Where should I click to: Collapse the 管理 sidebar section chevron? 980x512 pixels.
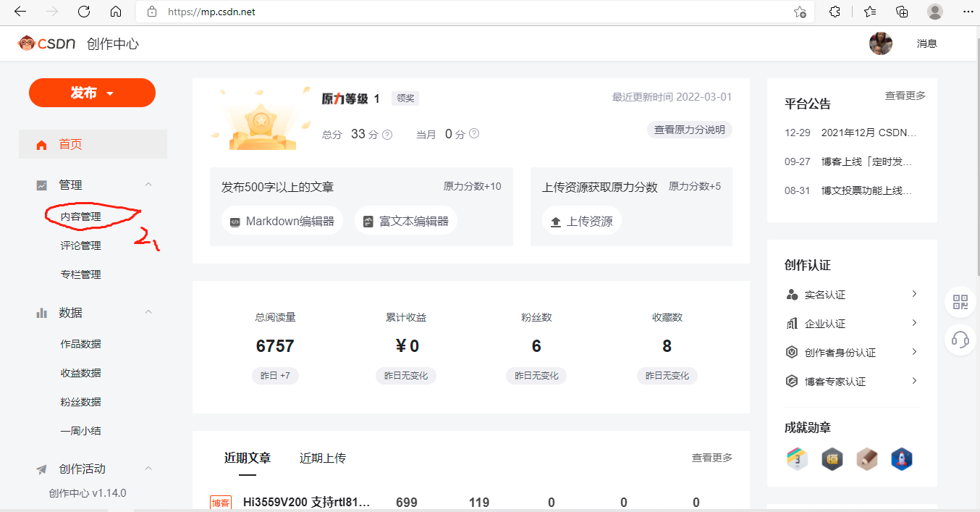tap(148, 185)
